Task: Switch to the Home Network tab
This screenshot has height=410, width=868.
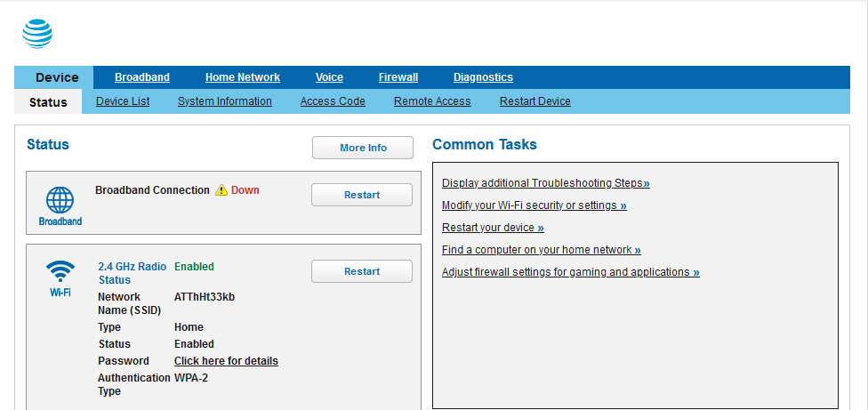Action: coord(242,77)
